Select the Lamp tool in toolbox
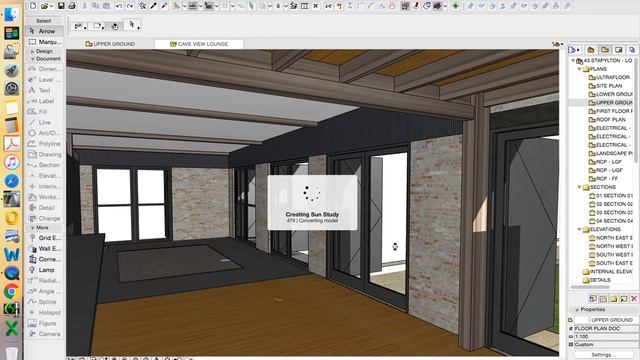 pos(44,270)
